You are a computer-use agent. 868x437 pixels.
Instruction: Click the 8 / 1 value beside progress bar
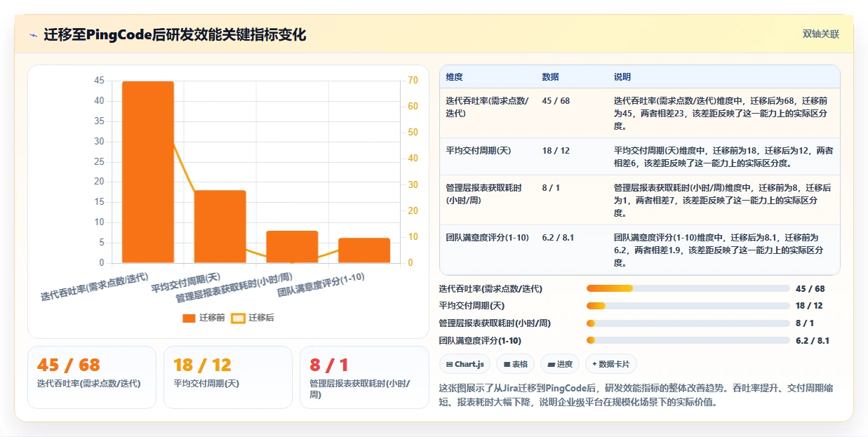point(805,323)
